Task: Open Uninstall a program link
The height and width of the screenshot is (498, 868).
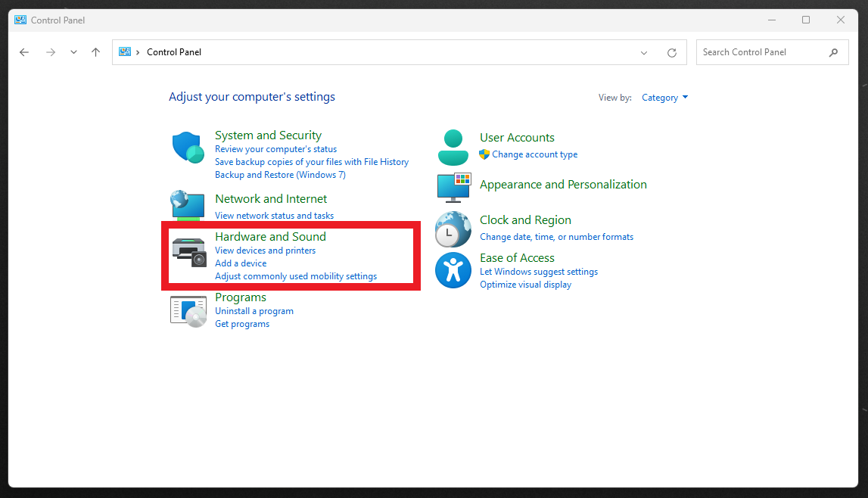Action: [x=254, y=311]
